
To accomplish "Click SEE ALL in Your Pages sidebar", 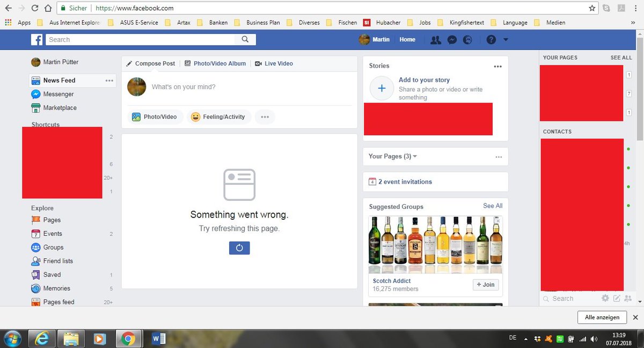I will tap(621, 57).
